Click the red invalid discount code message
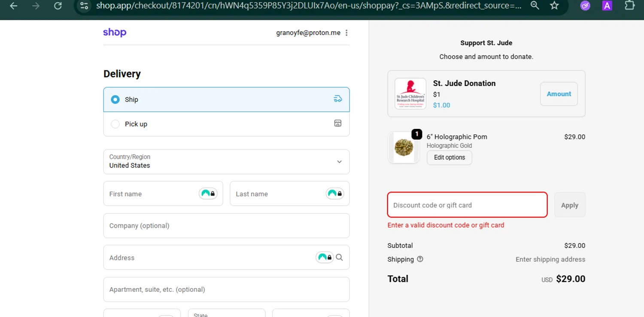 click(x=446, y=225)
